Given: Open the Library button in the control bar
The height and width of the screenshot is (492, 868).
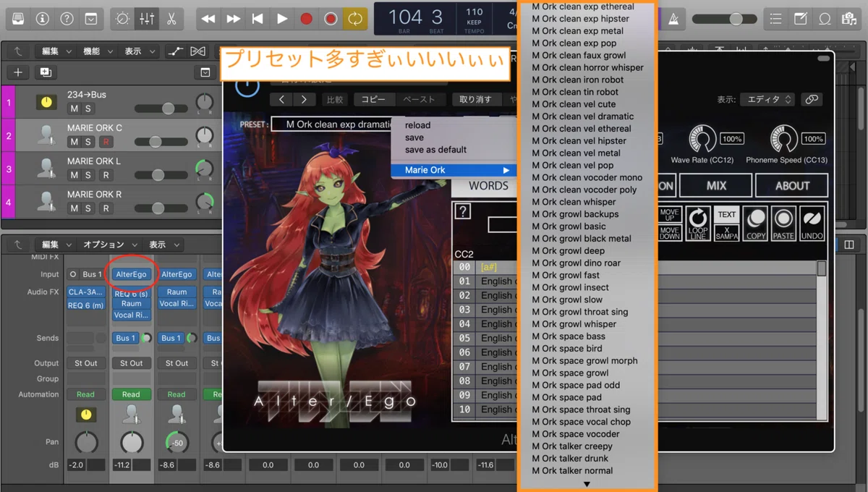Looking at the screenshot, I should click(18, 19).
